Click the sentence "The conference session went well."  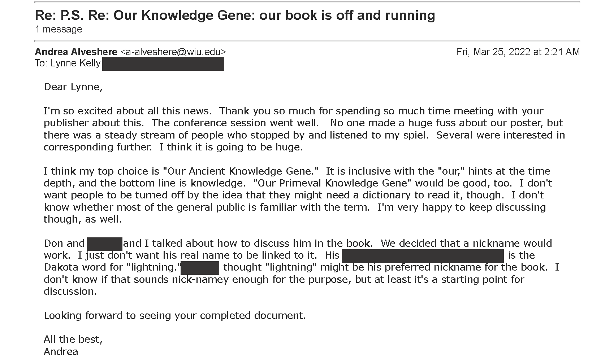click(235, 123)
